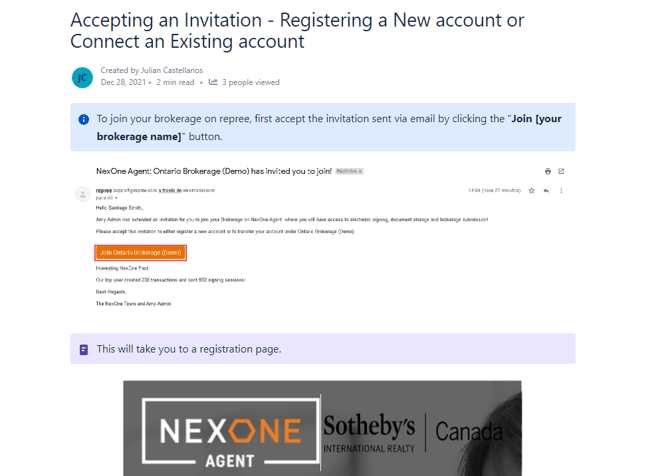Click the open-in-new-window icon in email
Screen dimensions: 670x476
(561, 172)
